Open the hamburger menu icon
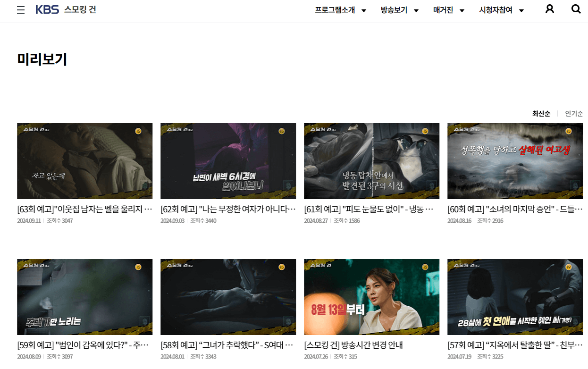The height and width of the screenshot is (369, 588). click(x=20, y=9)
